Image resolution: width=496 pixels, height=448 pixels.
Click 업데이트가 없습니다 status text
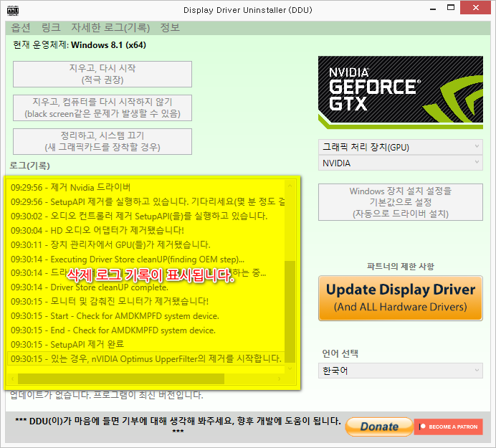pyautogui.click(x=107, y=395)
